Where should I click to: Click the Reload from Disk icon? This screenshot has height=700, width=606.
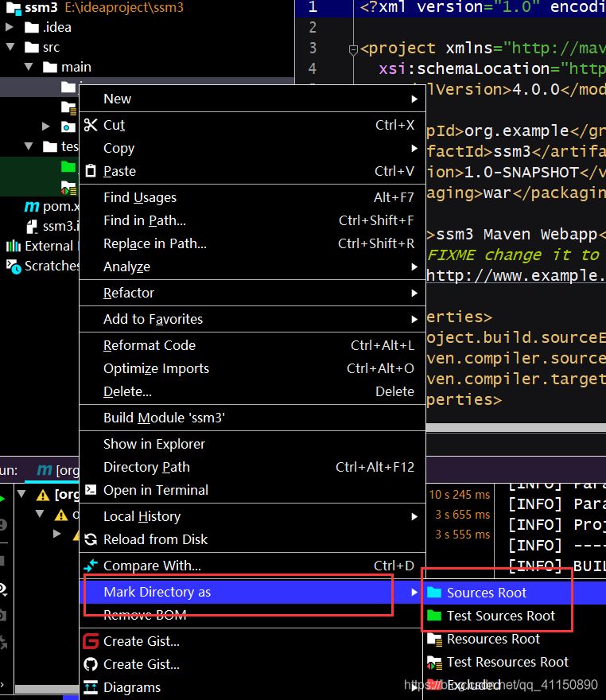coord(91,539)
